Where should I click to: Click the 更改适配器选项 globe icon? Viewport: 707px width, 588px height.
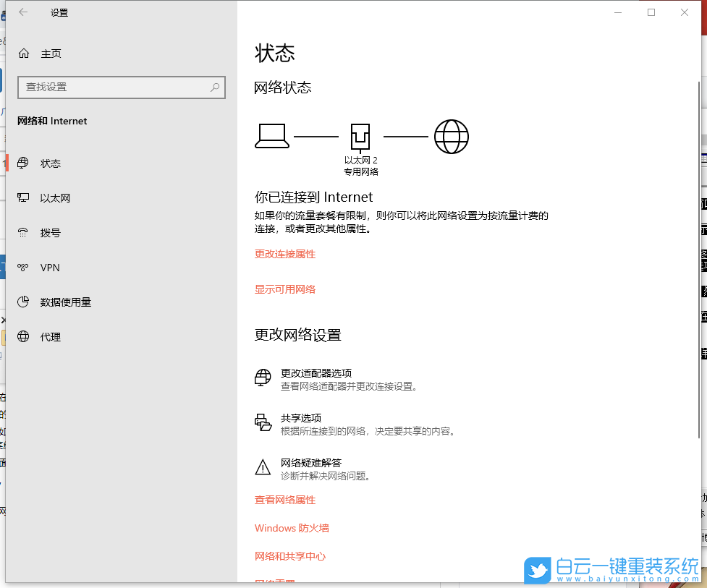(263, 377)
